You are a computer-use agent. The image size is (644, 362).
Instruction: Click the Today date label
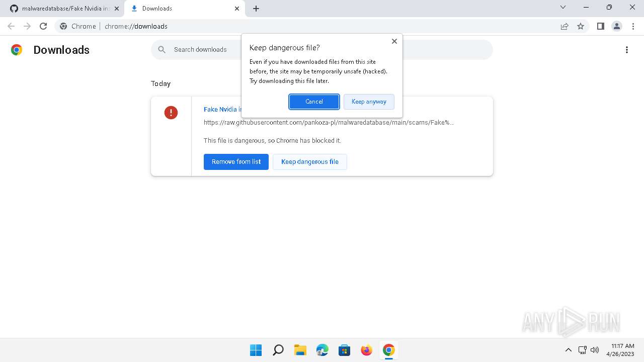[x=160, y=83]
